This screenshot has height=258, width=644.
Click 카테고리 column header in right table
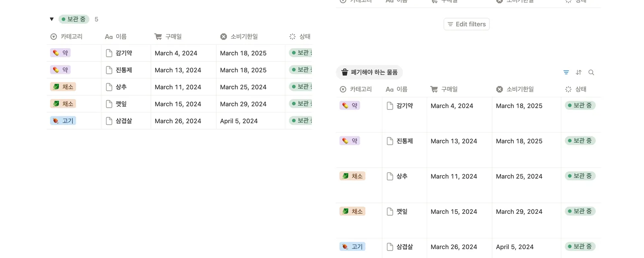click(356, 89)
